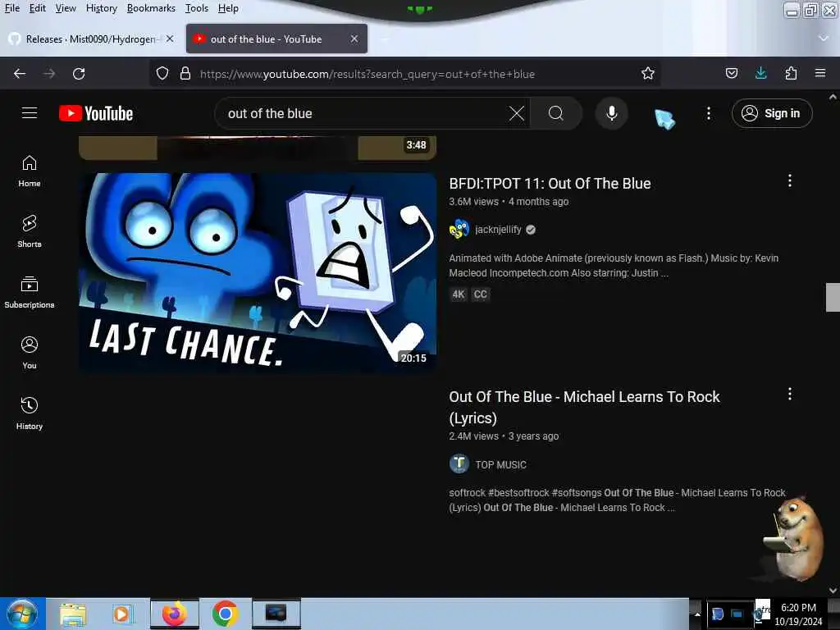Click the TOP MUSIC channel avatar

coord(459,464)
